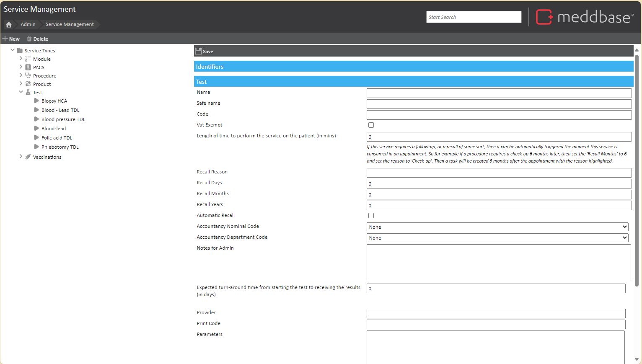Open the Accountancy Department Code dropdown
642x364 pixels.
tap(497, 238)
